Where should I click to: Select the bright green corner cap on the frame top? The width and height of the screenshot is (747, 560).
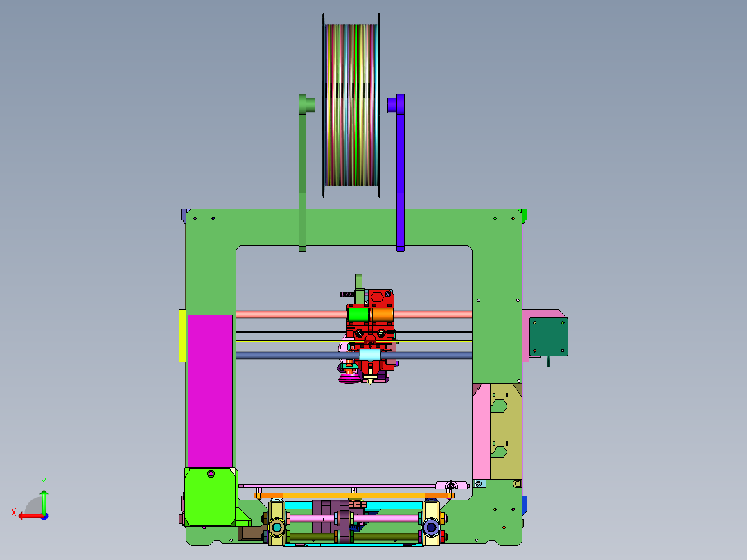click(x=524, y=216)
